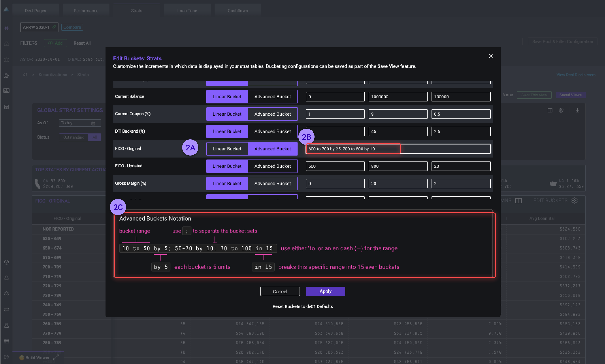Select Advanced Bucket for Current Balance
Screen dimensions: 605x364
click(x=272, y=97)
